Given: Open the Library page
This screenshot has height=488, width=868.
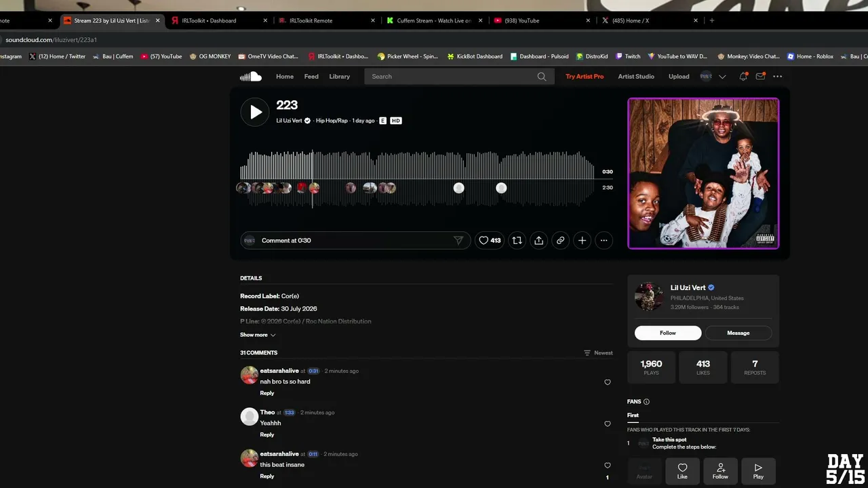Looking at the screenshot, I should 340,77.
